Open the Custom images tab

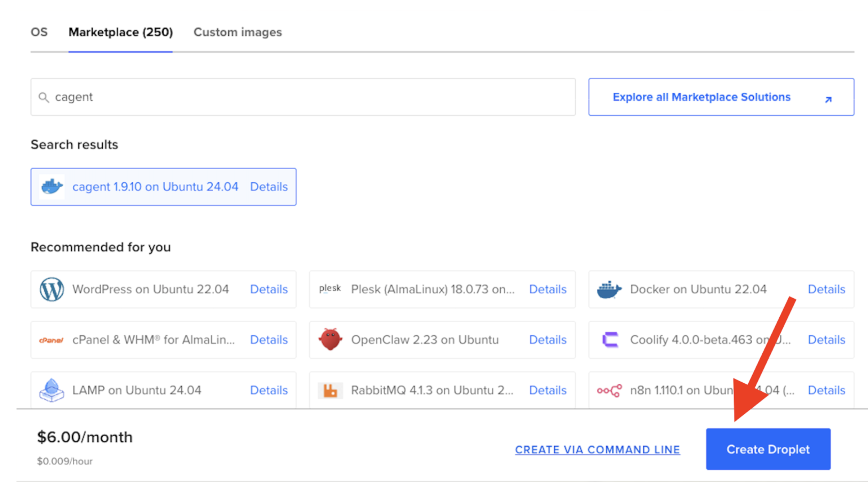click(237, 32)
